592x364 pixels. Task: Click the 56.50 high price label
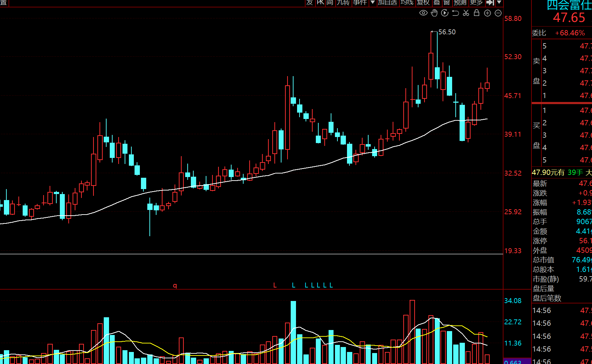(447, 32)
